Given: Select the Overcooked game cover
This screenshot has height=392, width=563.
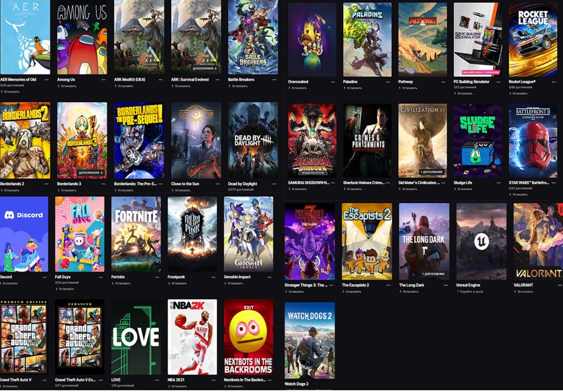Looking at the screenshot, I should tap(312, 40).
